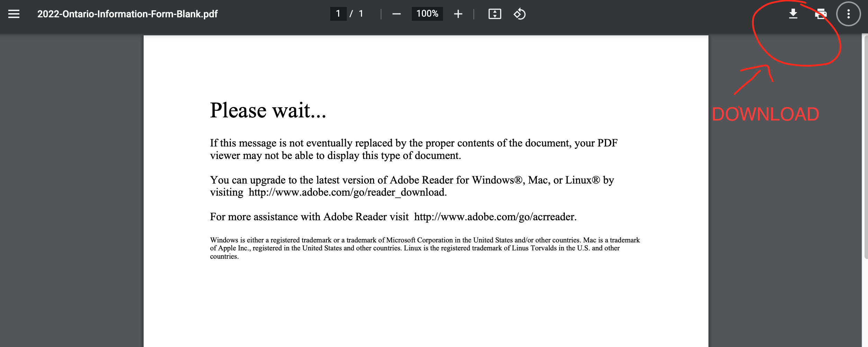
Task: Toggle the fit to page button
Action: click(x=495, y=14)
